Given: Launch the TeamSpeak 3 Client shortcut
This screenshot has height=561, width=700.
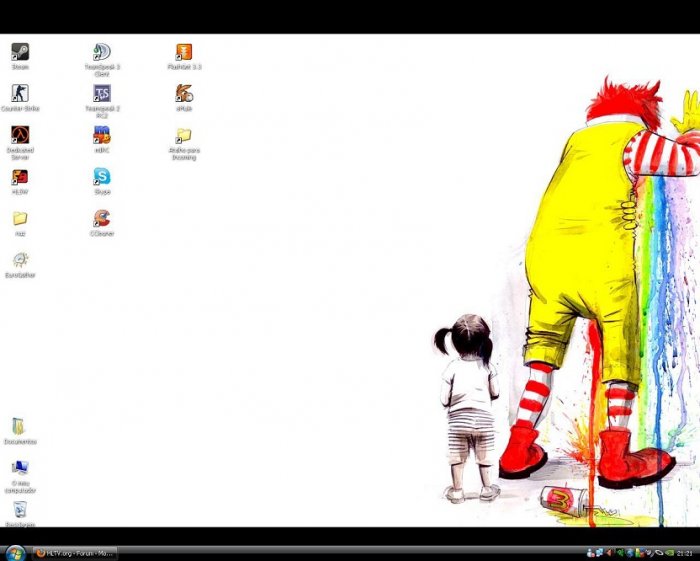Looking at the screenshot, I should tap(102, 59).
